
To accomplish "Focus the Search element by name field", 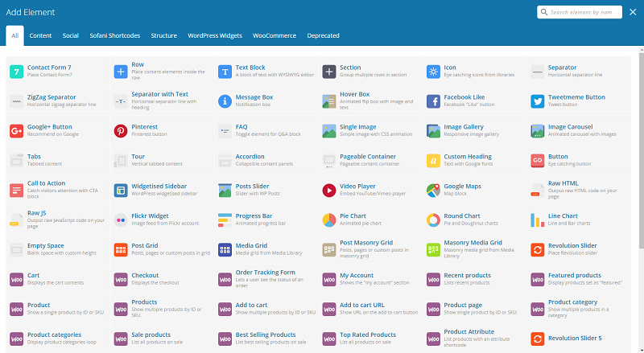I will pos(580,12).
